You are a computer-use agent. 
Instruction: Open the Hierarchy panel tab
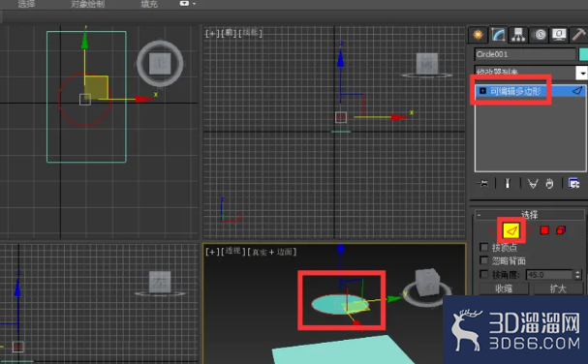(x=518, y=35)
